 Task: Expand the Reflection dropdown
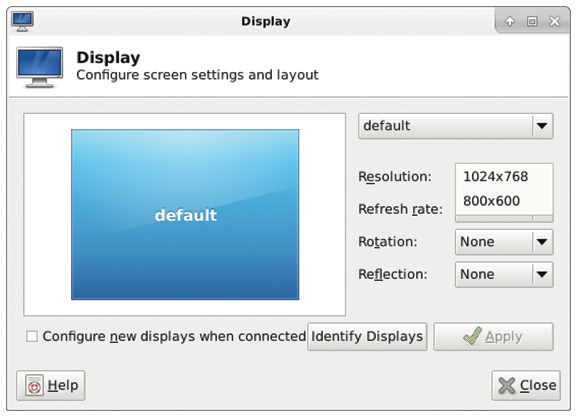click(504, 274)
